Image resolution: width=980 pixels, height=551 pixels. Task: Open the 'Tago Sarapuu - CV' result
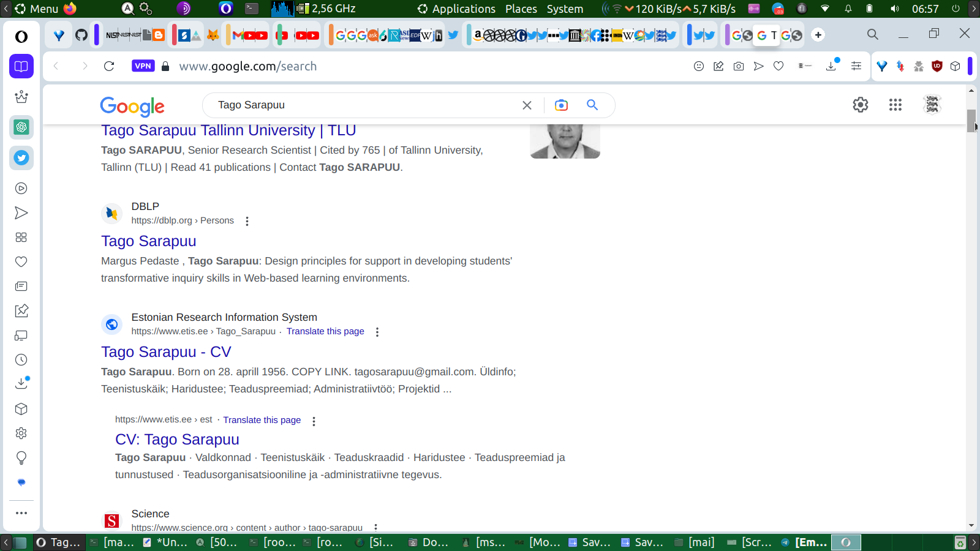(166, 352)
